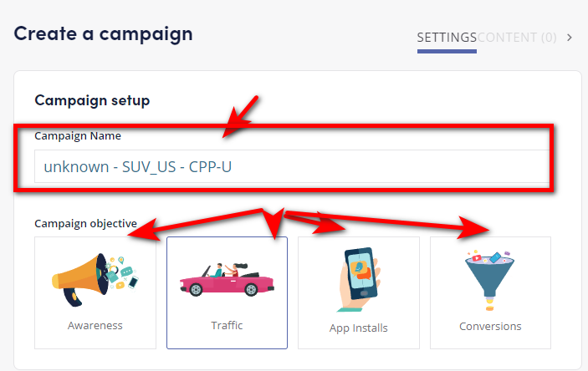Click the blue underline beneath SETTINGS
588x371 pixels.
pyautogui.click(x=447, y=51)
